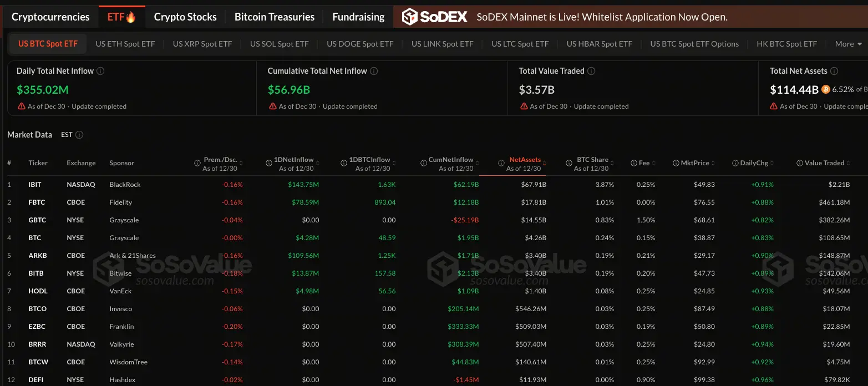Click the sort arrows next to 1DBTCInflow
This screenshot has width=868, height=386.
395,163
